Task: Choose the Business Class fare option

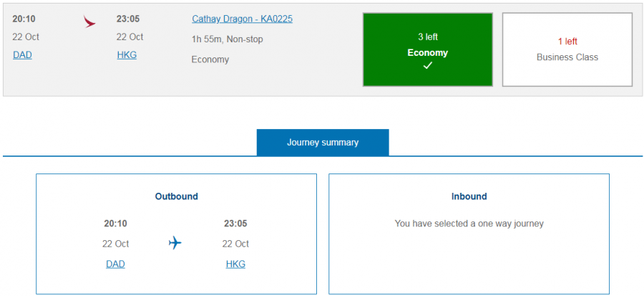Action: pos(567,49)
